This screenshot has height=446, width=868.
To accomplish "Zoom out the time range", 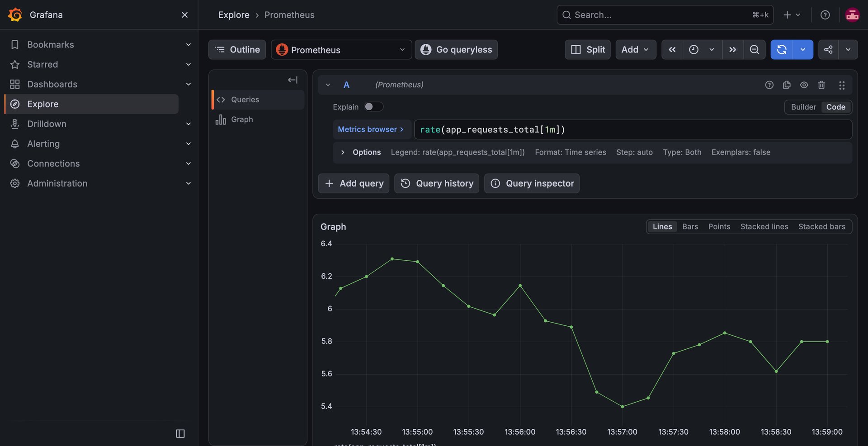I will [755, 50].
